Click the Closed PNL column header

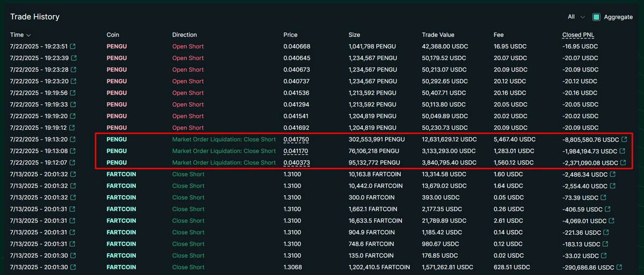[578, 35]
